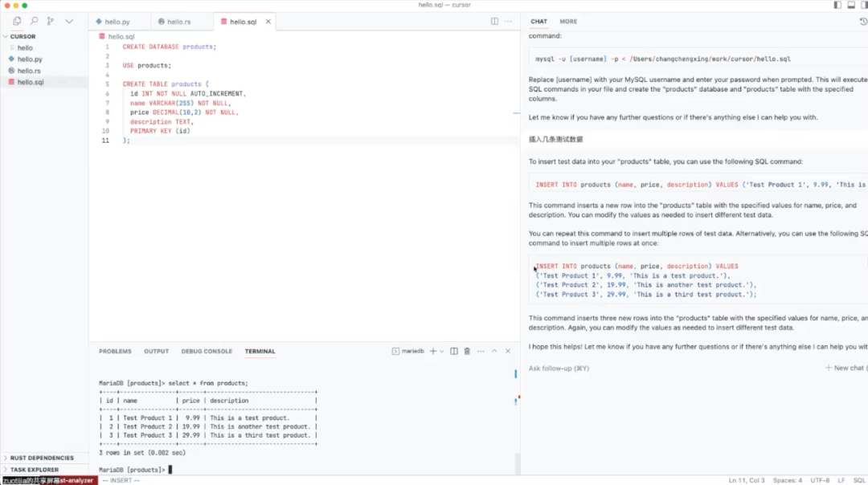This screenshot has height=485, width=868.
Task: Create a new terminal with the plus icon
Action: tap(432, 351)
